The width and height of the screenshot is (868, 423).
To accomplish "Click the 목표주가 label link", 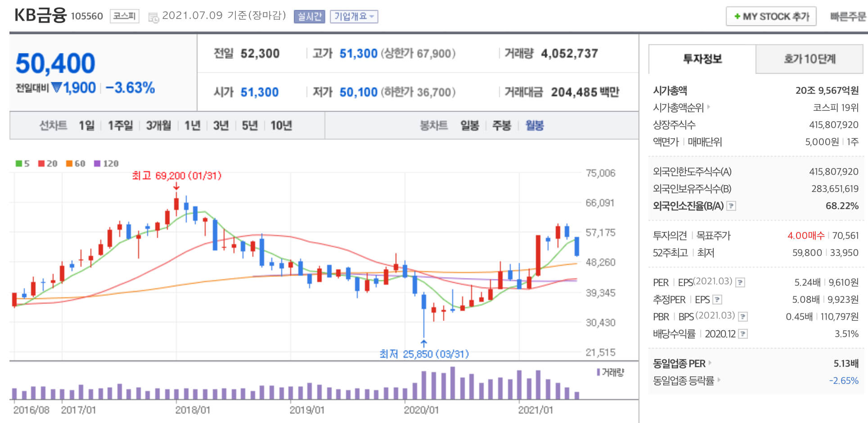I will click(x=713, y=236).
